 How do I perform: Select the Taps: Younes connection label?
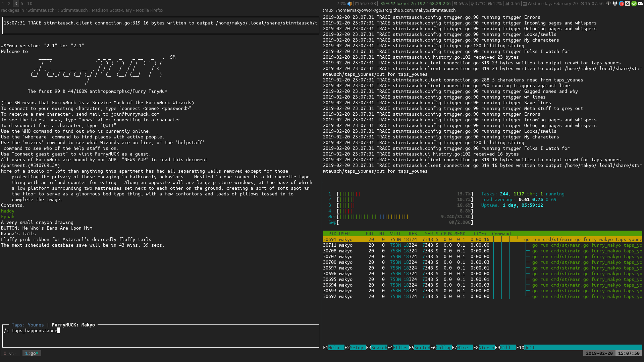(x=28, y=325)
